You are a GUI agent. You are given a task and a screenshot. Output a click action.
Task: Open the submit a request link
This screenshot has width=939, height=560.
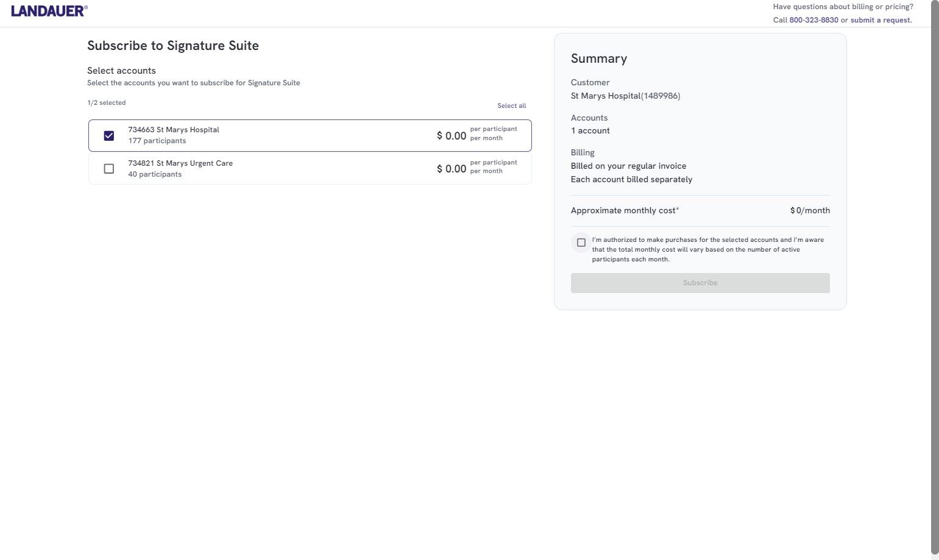pos(881,20)
